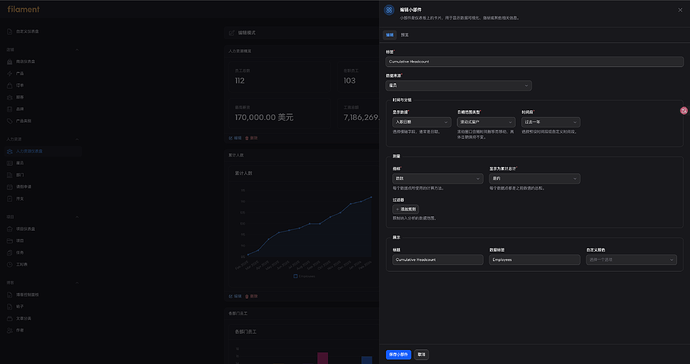Open the 开支 expenses sidebar icon
Viewport: 690px width, 364px height.
coord(10,199)
